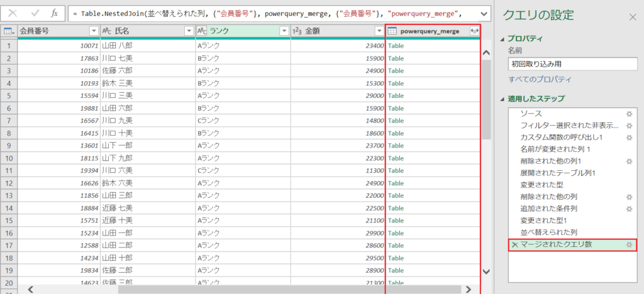Select the 展開されたテーブル列1 step

click(x=558, y=173)
